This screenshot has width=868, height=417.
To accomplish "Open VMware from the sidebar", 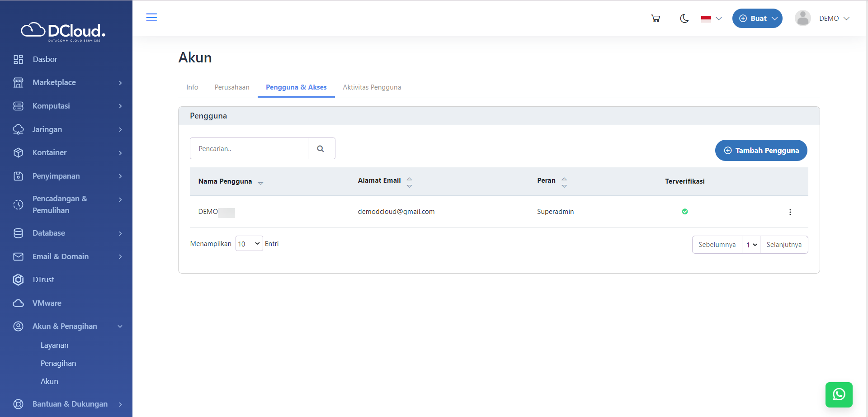I will coord(47,303).
